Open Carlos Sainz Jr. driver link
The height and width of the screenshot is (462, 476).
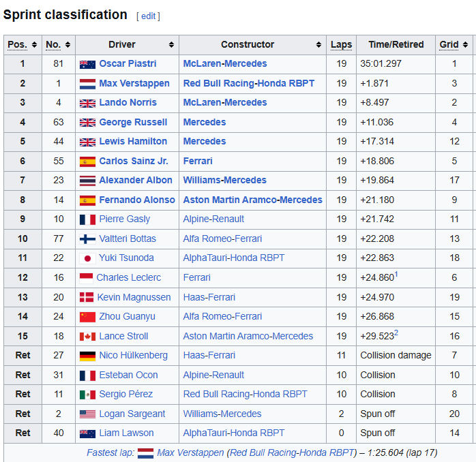(x=134, y=161)
